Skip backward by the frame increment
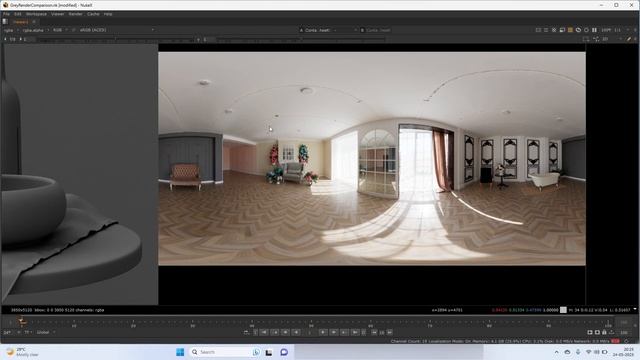This screenshot has height=360, width=640. point(374,333)
